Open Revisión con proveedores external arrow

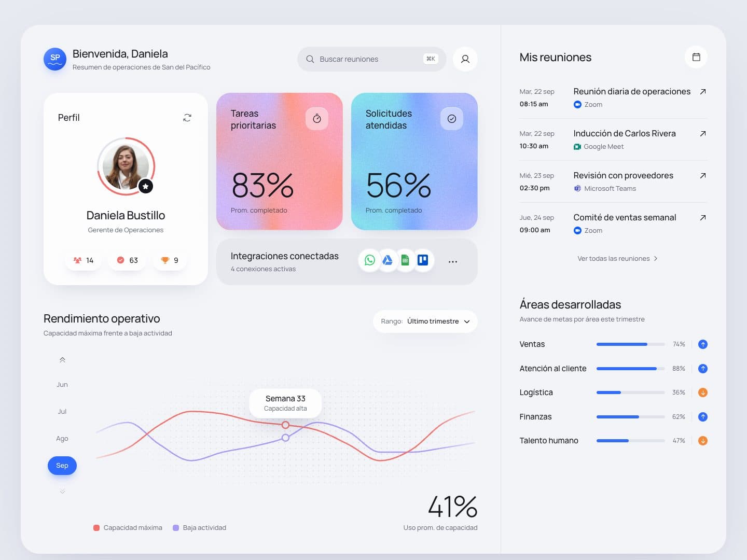pos(703,176)
